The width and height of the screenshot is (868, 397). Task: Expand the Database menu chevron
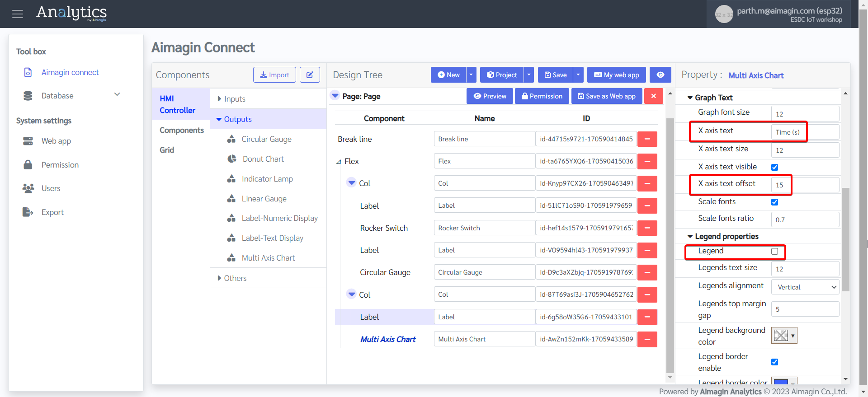[x=117, y=94]
